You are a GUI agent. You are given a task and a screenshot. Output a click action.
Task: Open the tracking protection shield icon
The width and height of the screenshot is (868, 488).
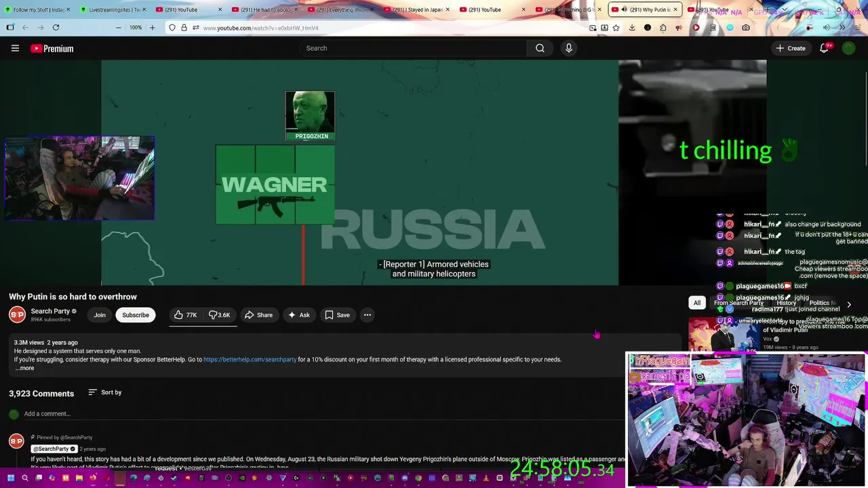point(172,28)
